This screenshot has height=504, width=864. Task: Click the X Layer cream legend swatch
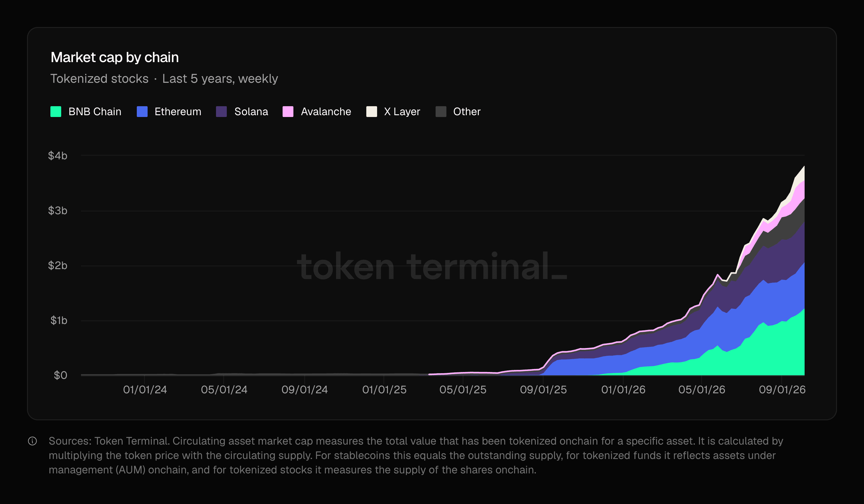372,111
